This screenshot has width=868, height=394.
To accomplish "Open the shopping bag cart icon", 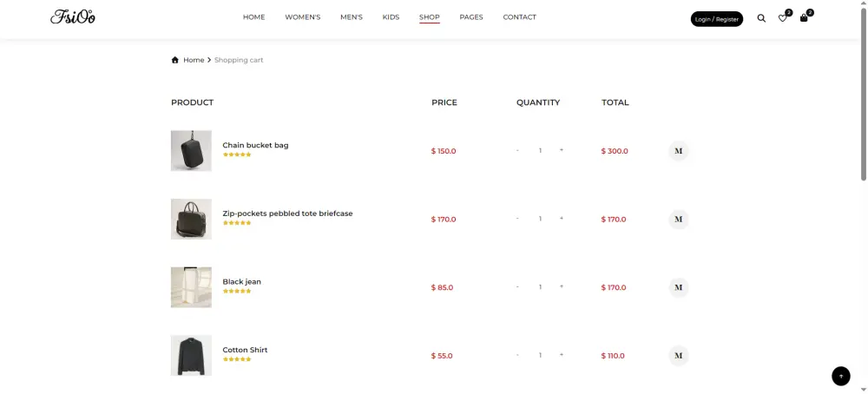I will click(804, 17).
